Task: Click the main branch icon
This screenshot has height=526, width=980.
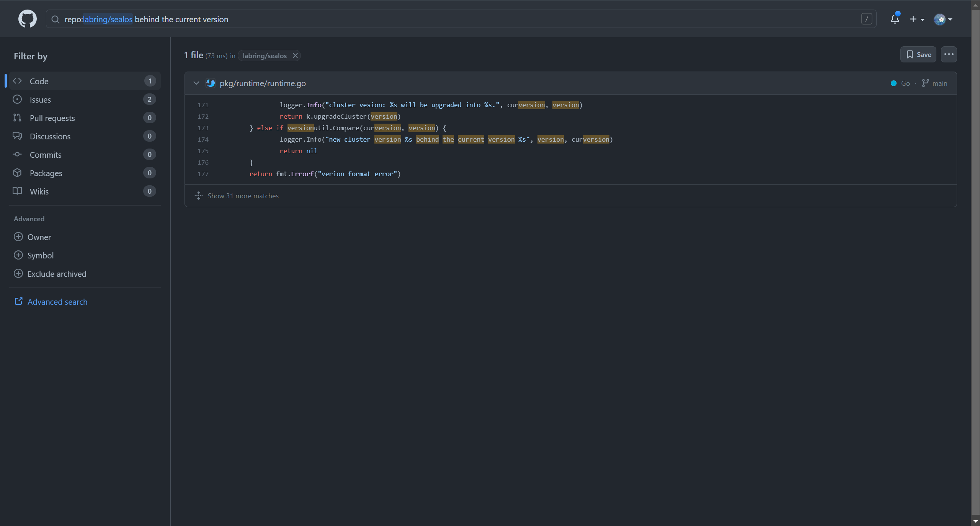Action: tap(925, 83)
